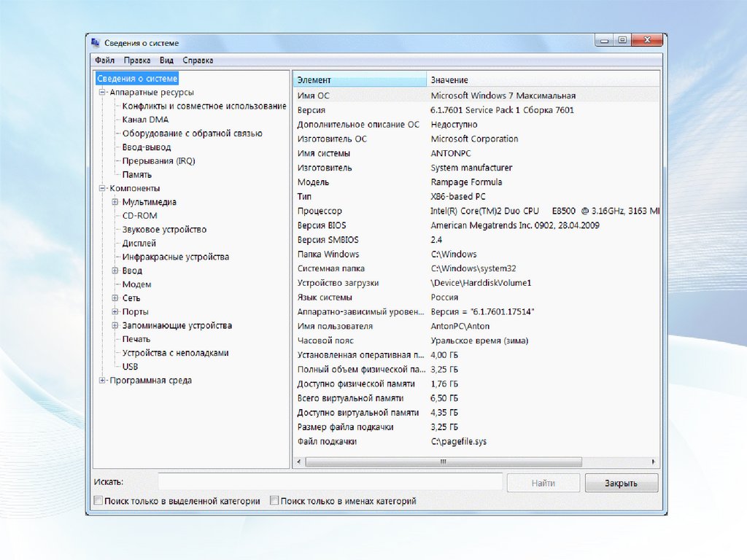
Task: Select the Язык системы row
Action: 476,297
